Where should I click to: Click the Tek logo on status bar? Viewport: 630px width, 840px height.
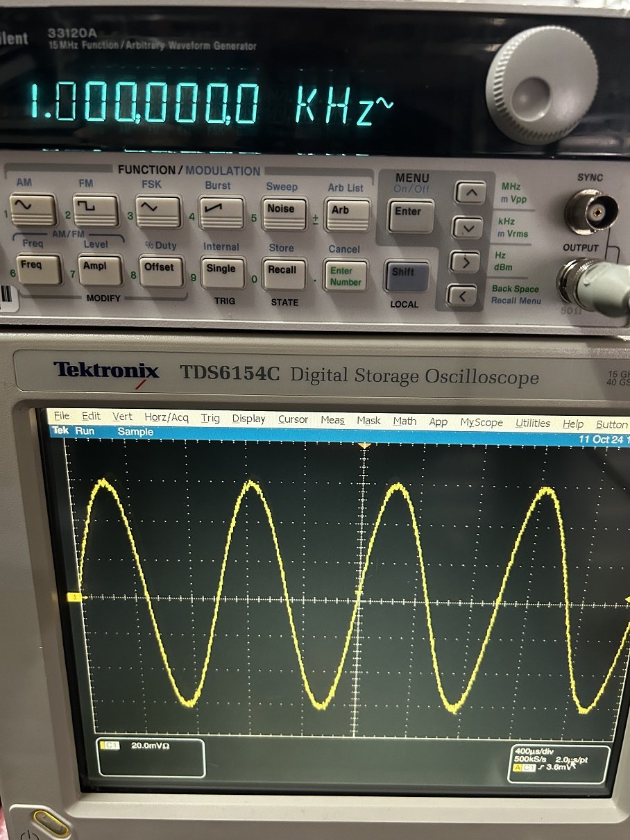point(61,430)
